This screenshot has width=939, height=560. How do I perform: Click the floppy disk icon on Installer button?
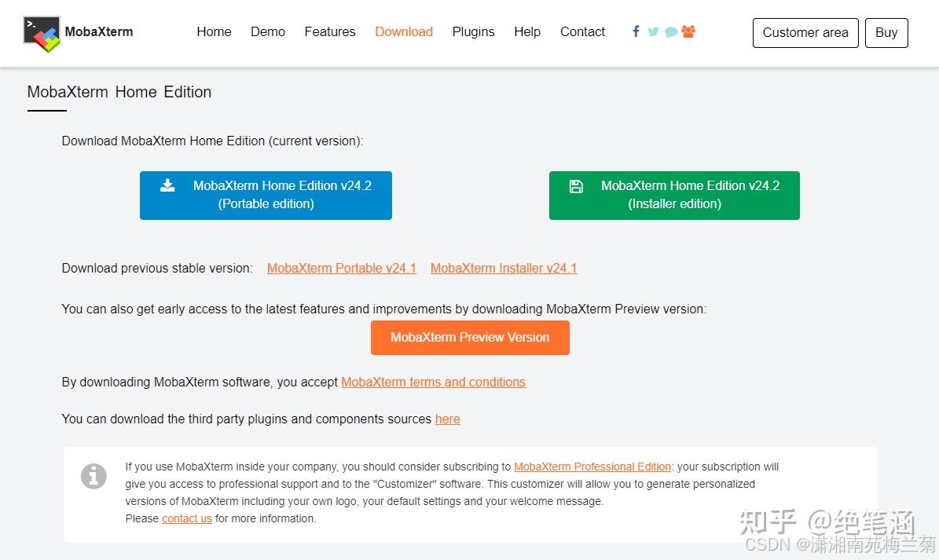coord(576,186)
